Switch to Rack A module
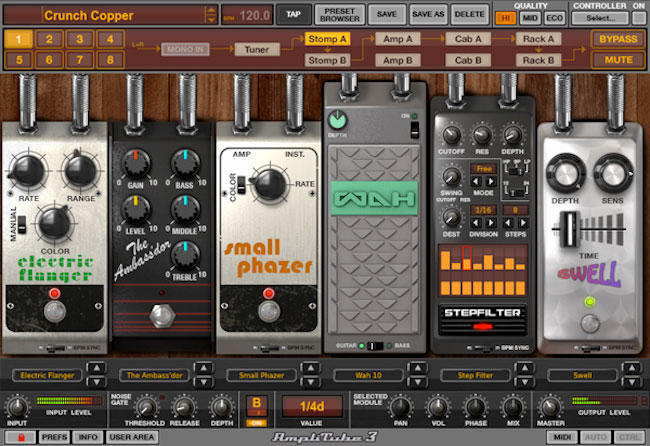Image resolution: width=650 pixels, height=446 pixels. (538, 39)
